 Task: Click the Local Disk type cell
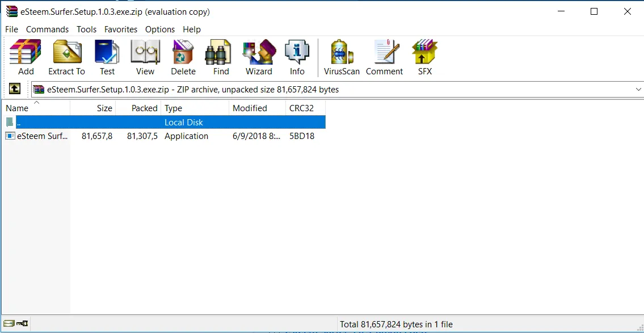pyautogui.click(x=184, y=122)
